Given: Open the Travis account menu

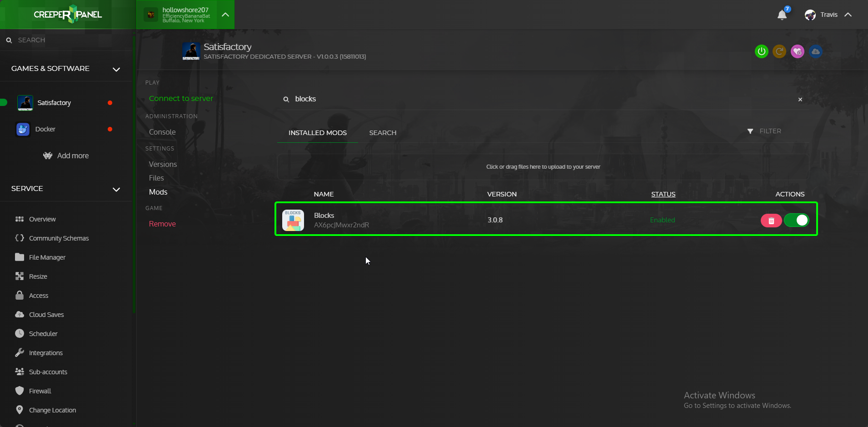Looking at the screenshot, I should (828, 15).
